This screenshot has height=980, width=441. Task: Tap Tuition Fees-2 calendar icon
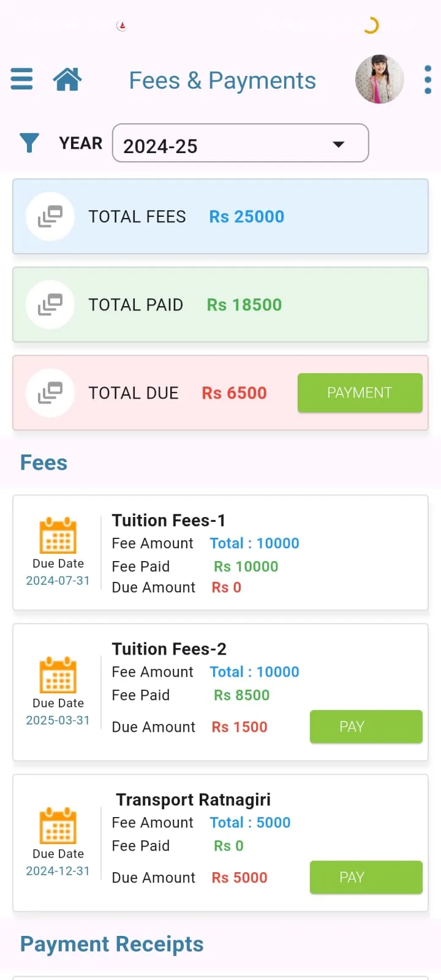point(58,675)
